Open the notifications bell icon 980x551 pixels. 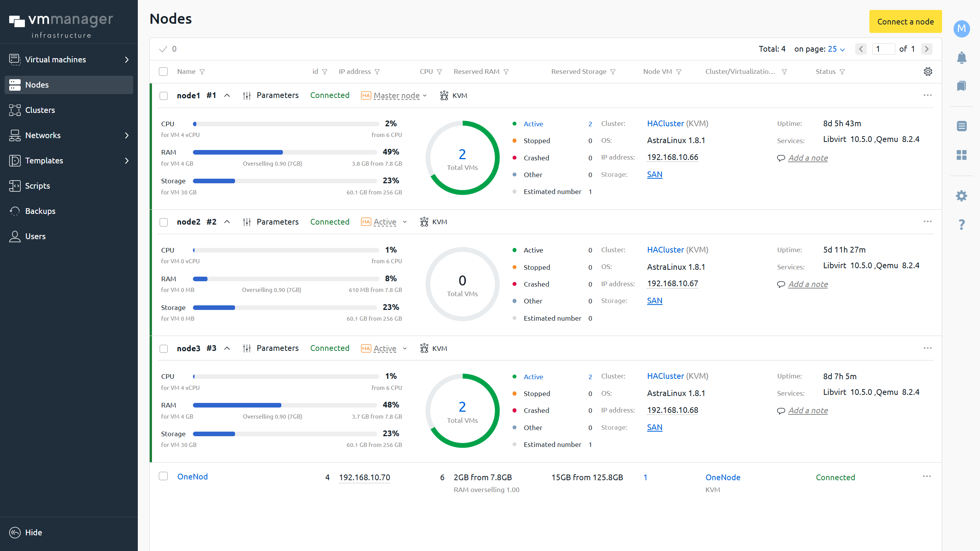(961, 58)
